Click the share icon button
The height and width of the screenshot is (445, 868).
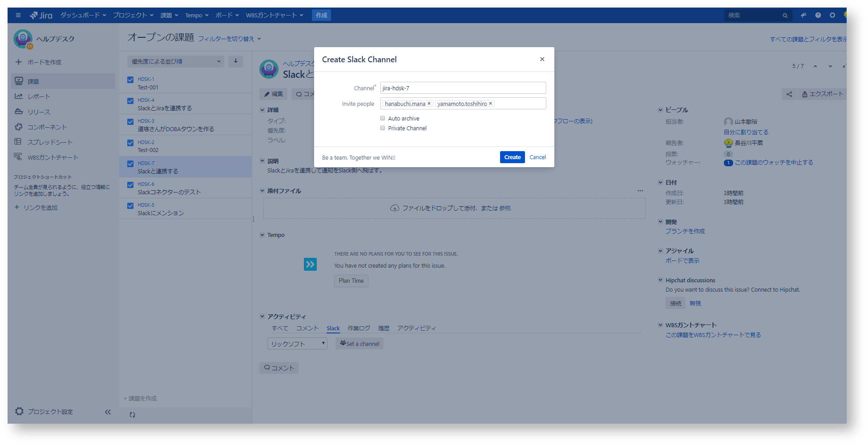pyautogui.click(x=789, y=94)
